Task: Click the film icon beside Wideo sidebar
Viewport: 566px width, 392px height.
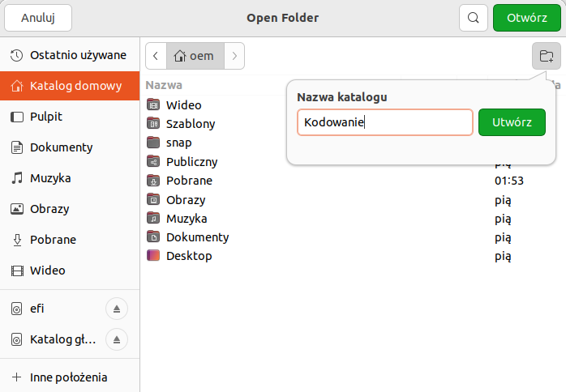Action: [x=17, y=271]
